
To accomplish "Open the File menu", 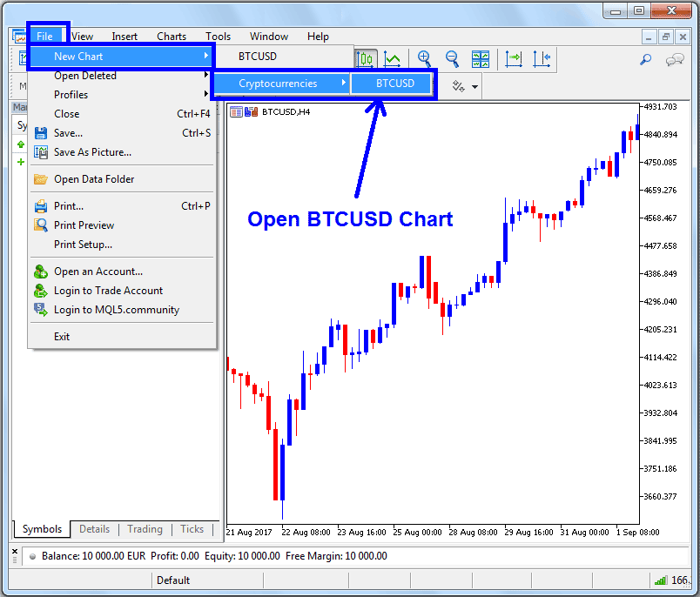I will [x=44, y=37].
